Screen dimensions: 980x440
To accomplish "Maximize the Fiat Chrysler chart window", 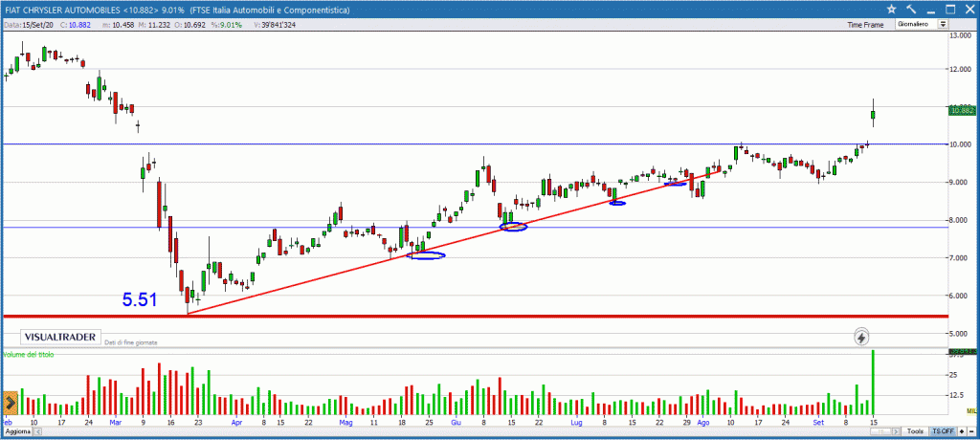I will pyautogui.click(x=950, y=10).
